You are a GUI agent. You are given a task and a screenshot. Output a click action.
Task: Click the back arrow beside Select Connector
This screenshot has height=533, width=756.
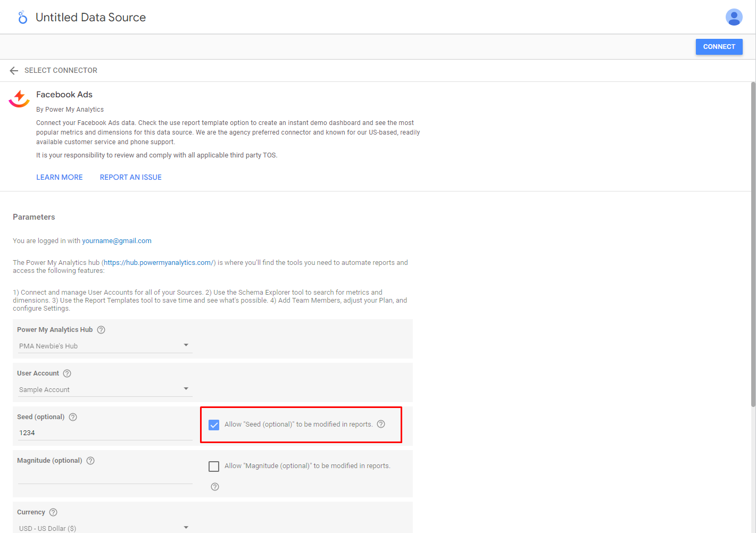point(14,71)
